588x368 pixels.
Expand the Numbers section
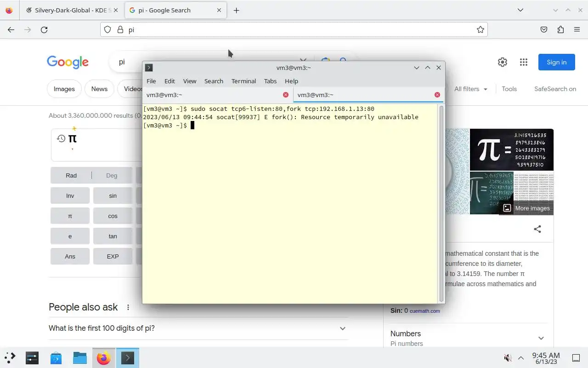pos(468,338)
